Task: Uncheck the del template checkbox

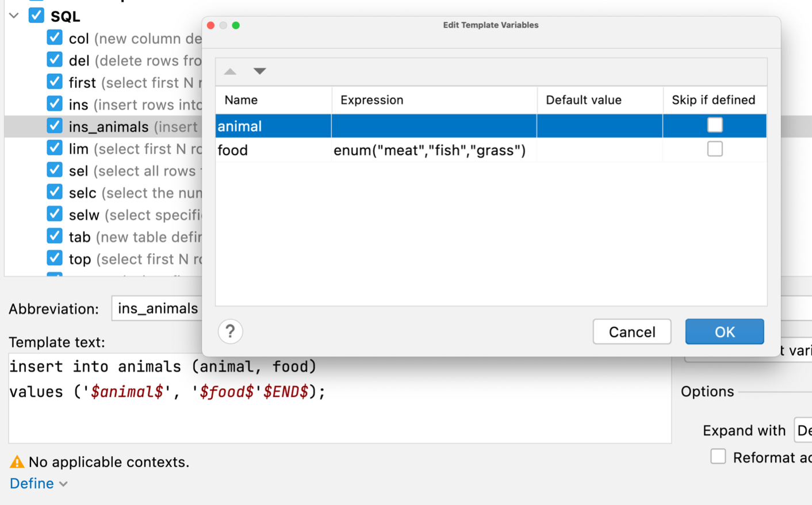Action: pyautogui.click(x=55, y=59)
